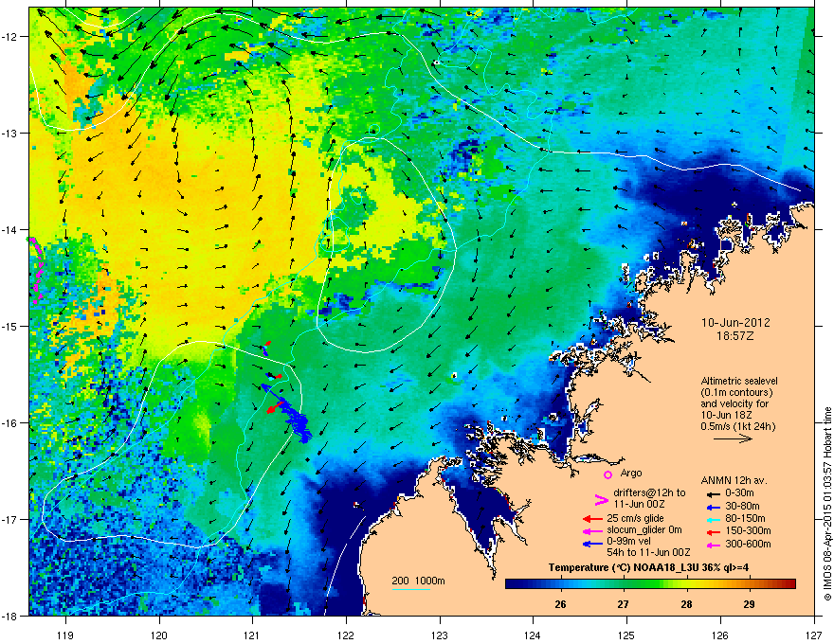Click the 'Argo' legend label

pos(631,473)
